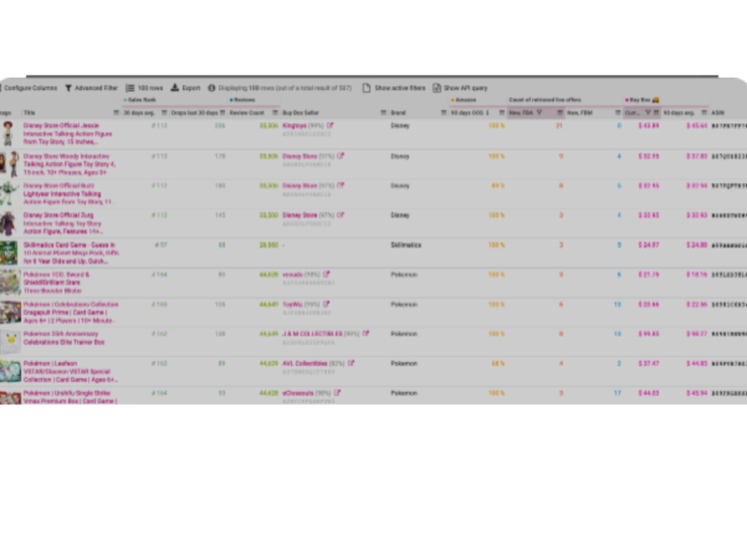Open AVL Collectibles seller link

click(305, 364)
